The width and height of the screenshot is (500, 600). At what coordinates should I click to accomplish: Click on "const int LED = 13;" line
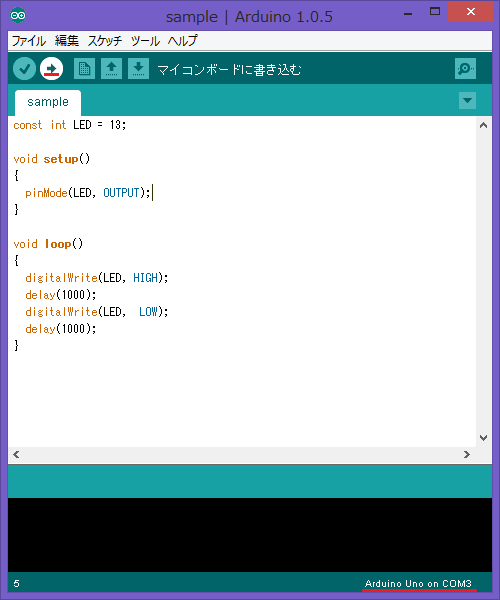coord(70,125)
